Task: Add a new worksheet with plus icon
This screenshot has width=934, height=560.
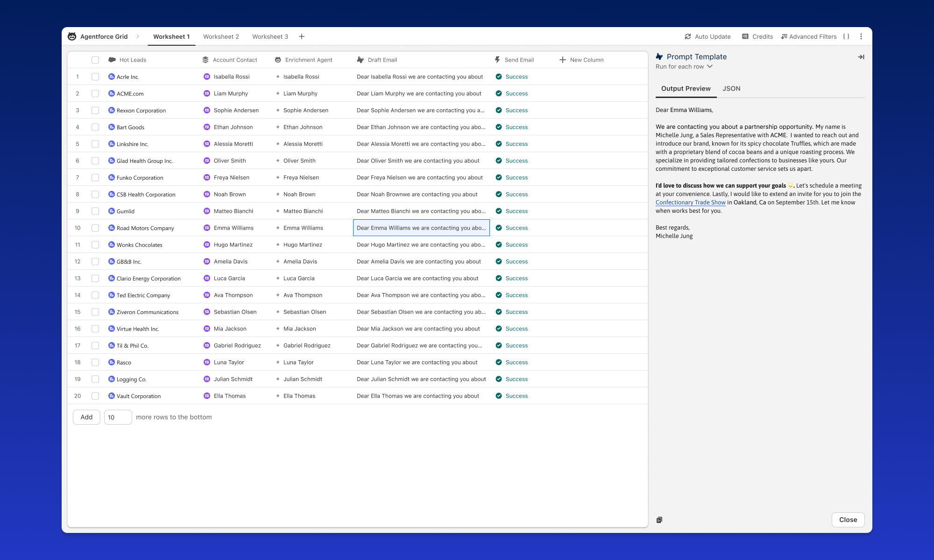Action: point(302,36)
